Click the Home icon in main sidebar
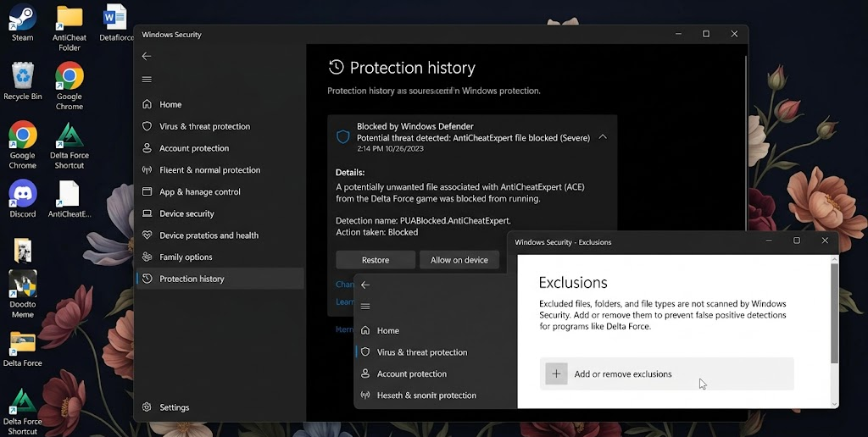This screenshot has width=868, height=437. pyautogui.click(x=147, y=104)
